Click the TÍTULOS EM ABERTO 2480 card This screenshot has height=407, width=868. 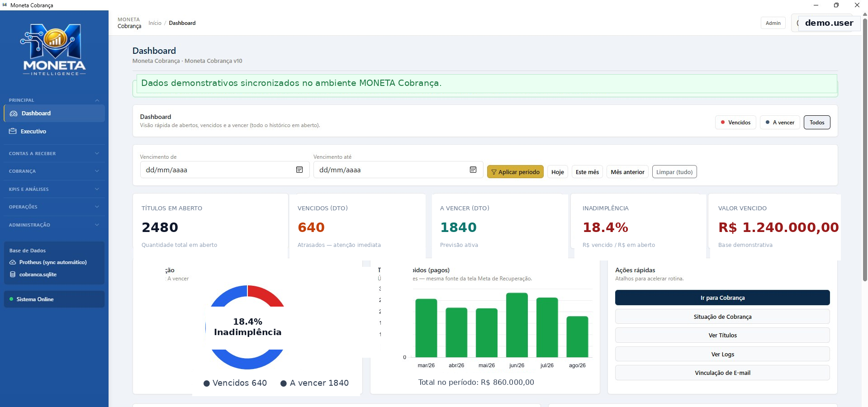tap(210, 226)
